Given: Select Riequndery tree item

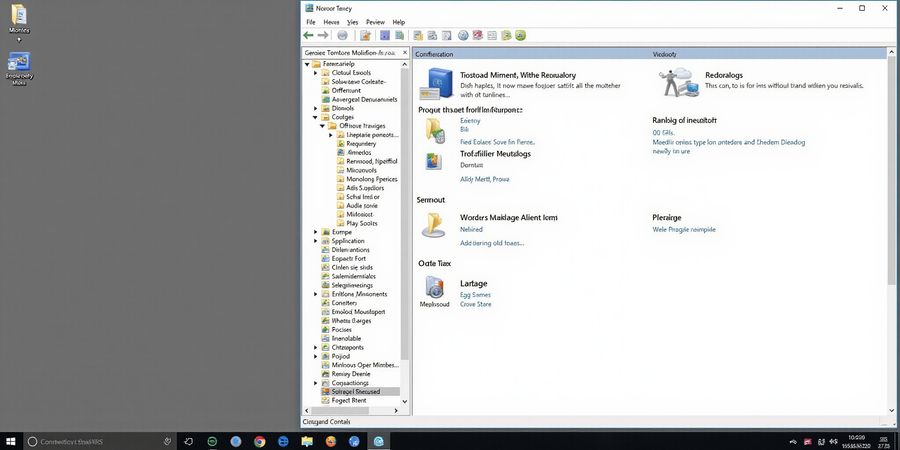Looking at the screenshot, I should pos(361,143).
